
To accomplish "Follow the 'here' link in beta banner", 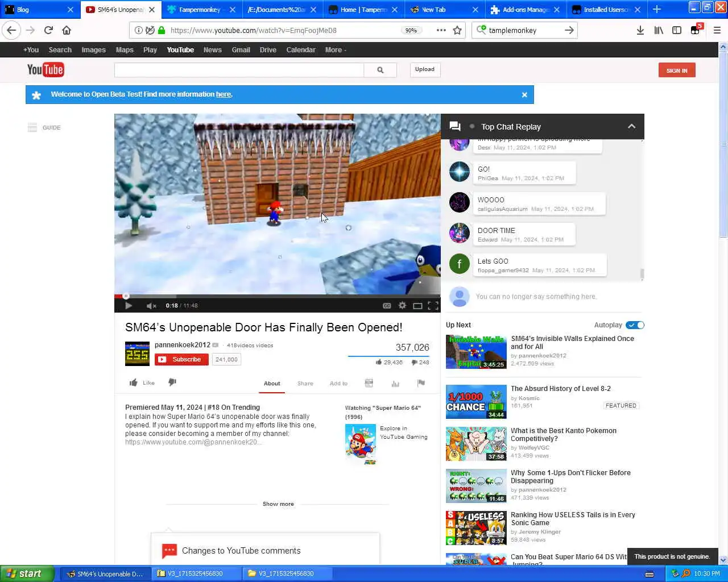I will 224,94.
